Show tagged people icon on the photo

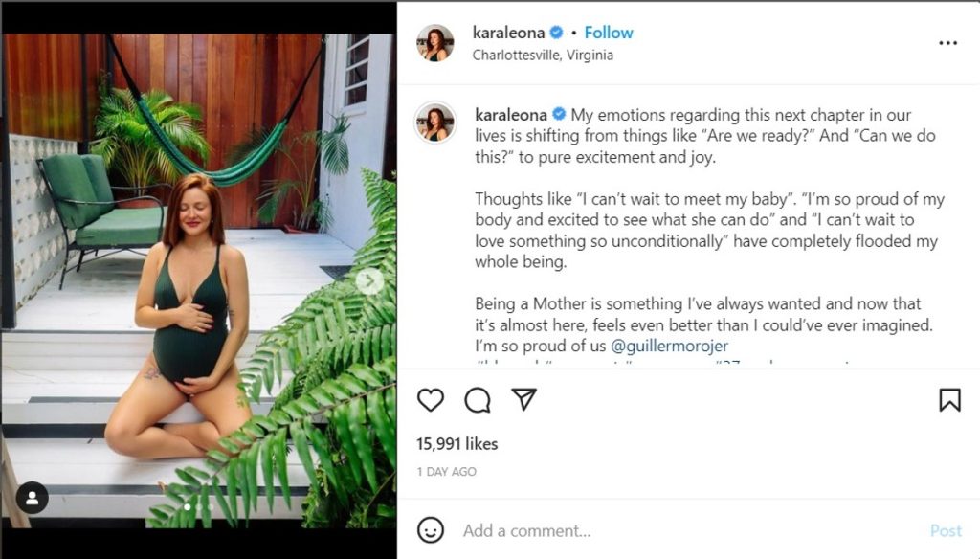(33, 498)
